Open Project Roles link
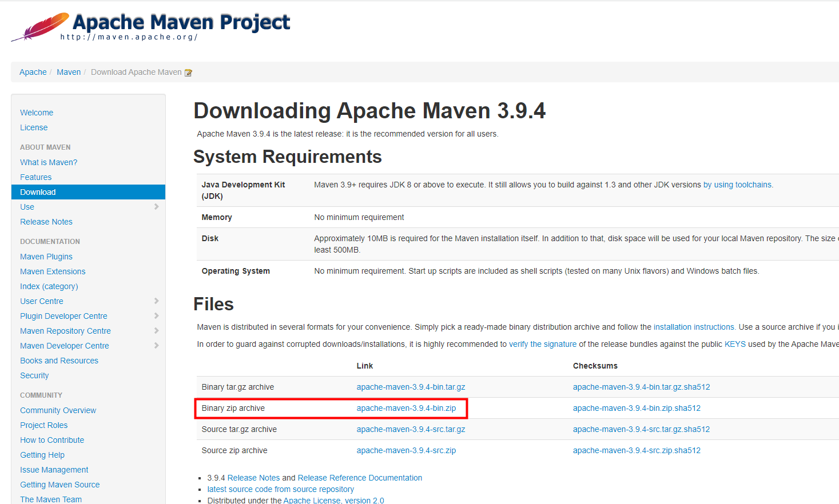Screen dimensions: 839x504 click(x=43, y=425)
